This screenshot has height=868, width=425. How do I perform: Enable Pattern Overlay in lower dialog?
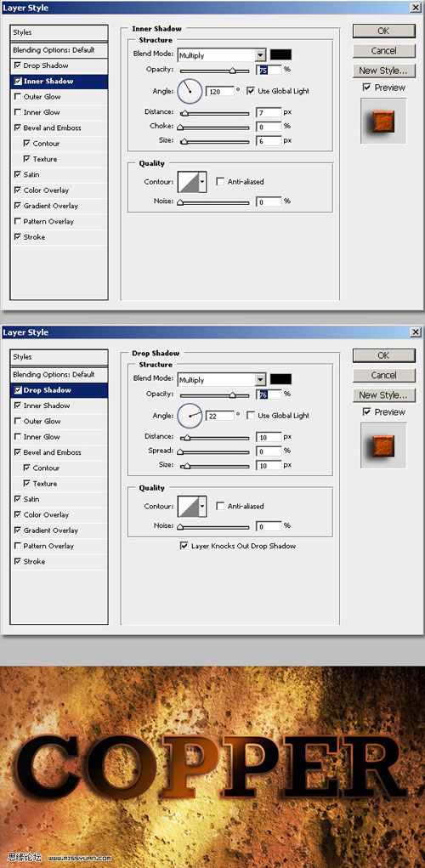click(x=18, y=545)
